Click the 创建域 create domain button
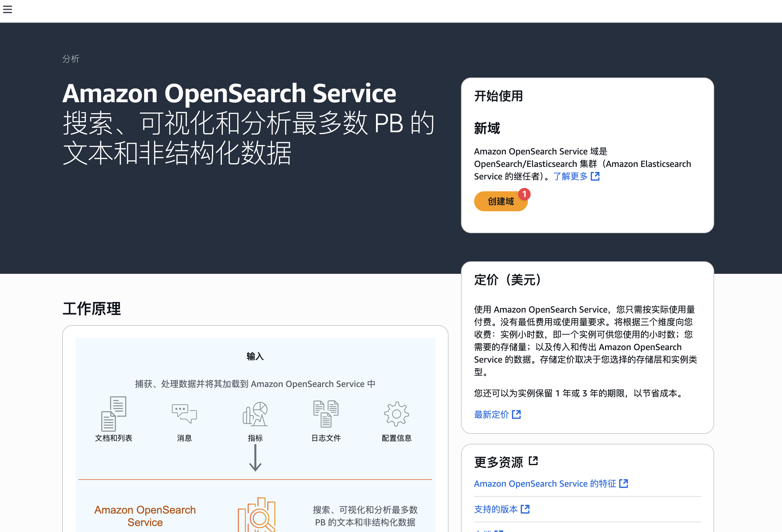Viewport: 782px width, 532px height. coord(500,201)
